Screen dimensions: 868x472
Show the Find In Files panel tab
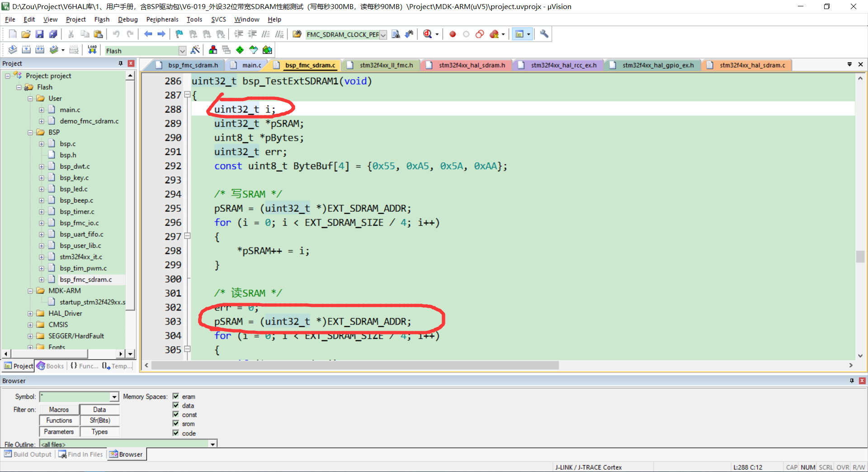tap(81, 454)
